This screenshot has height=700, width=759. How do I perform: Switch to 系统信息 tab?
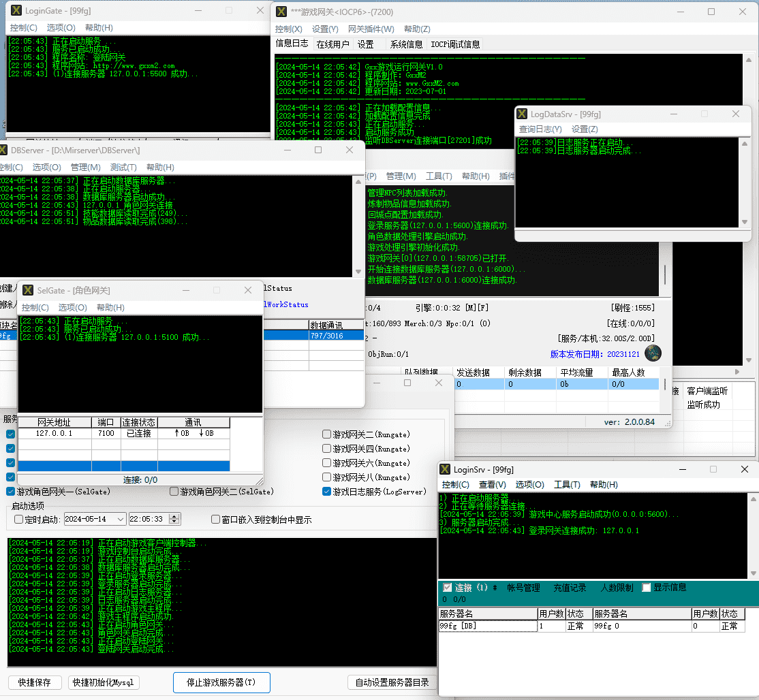click(406, 44)
